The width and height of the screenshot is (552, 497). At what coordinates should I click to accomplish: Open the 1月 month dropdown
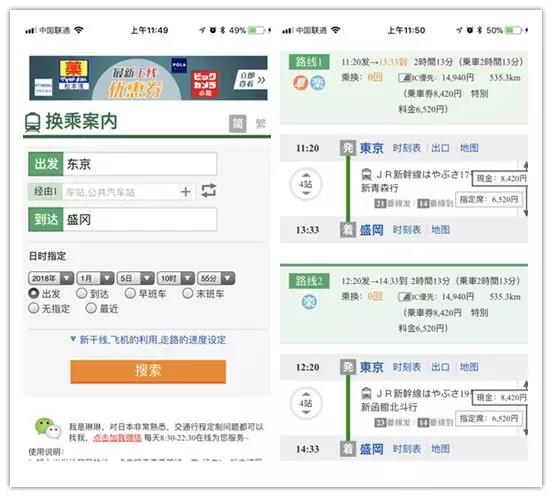pos(95,278)
